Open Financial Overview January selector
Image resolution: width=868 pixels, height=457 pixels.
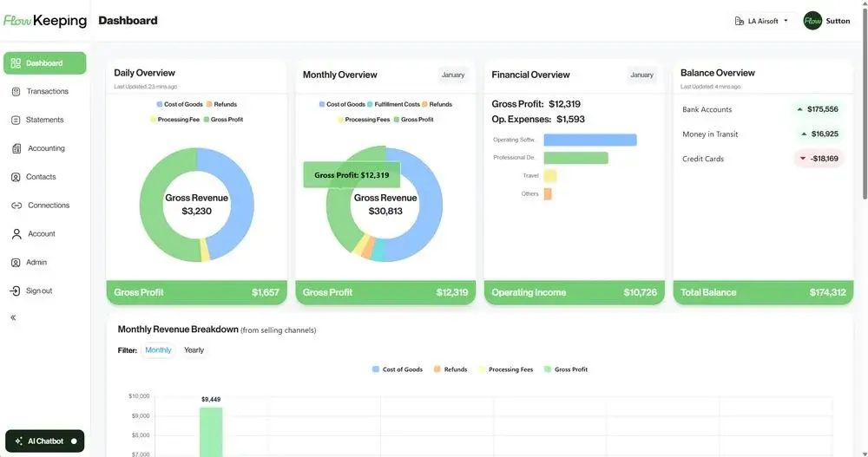point(641,75)
